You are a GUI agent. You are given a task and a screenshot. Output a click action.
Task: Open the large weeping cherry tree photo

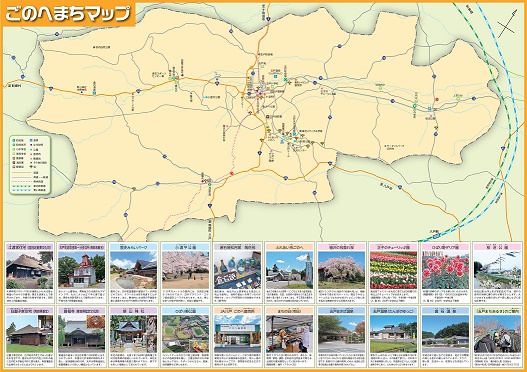coord(341,270)
